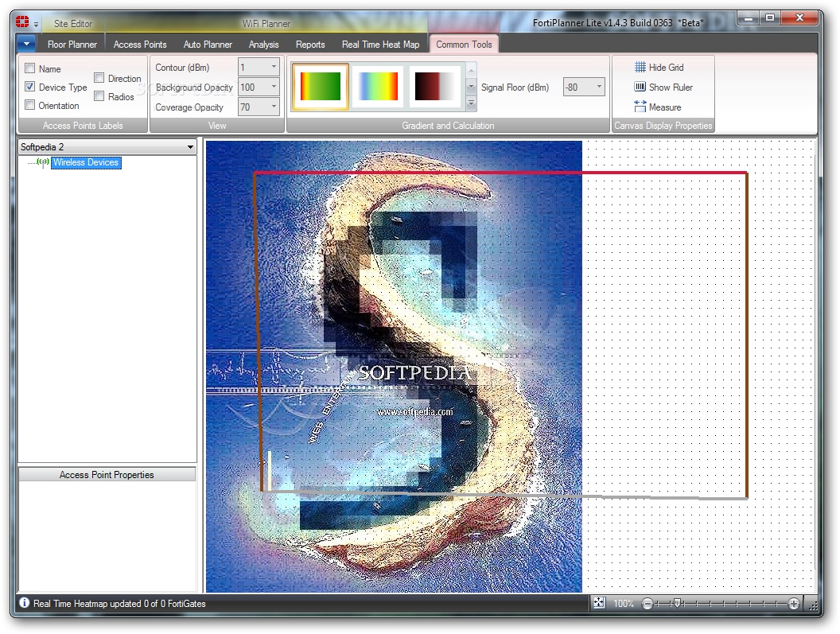Viewport: 840px width, 634px height.
Task: Minimize the FortiPlanner window
Action: 749,18
